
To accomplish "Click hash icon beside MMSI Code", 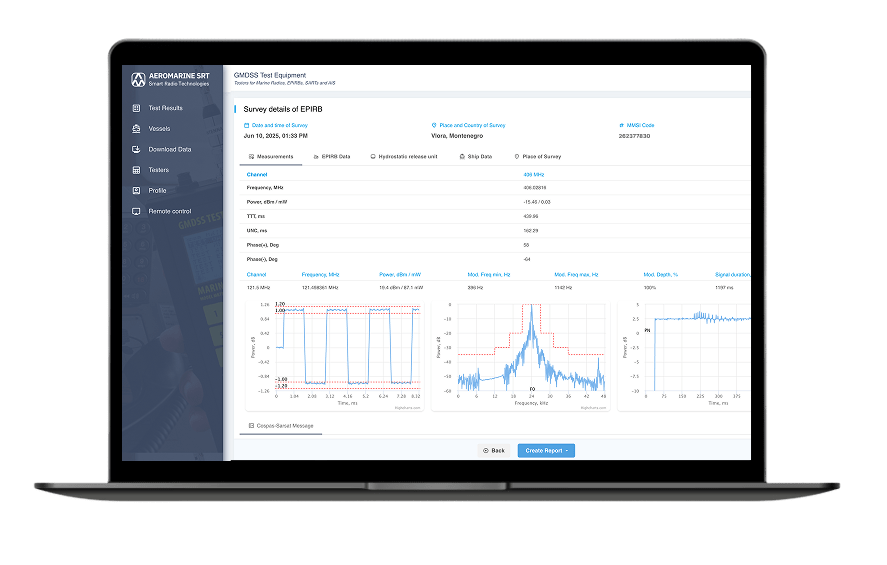I will (621, 125).
